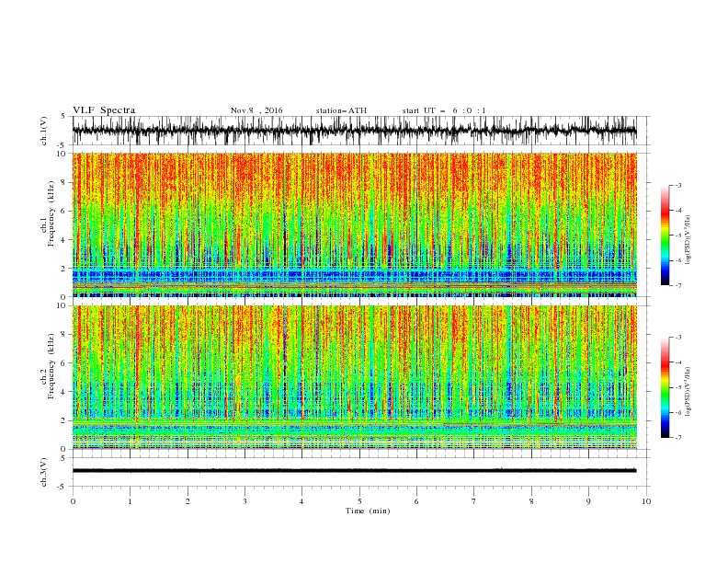This screenshot has height=563, width=728.
Task: Click the "-3" label on the upper colorbar
Action: pyautogui.click(x=677, y=185)
